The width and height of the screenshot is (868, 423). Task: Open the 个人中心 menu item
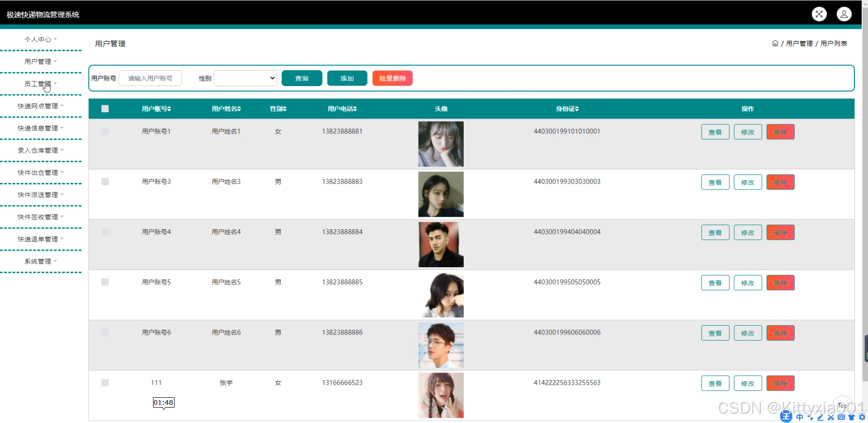(x=40, y=39)
